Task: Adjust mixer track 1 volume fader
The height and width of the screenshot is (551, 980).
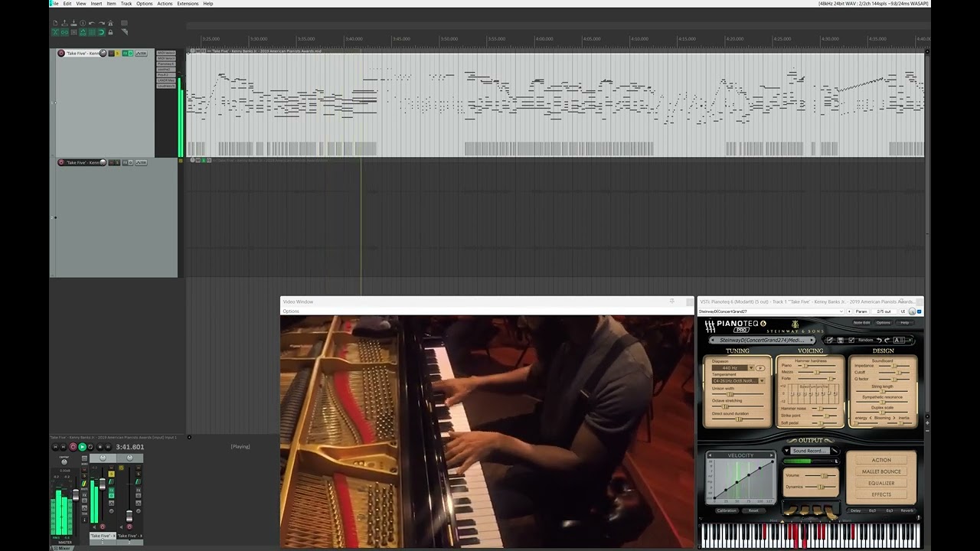Action: [x=103, y=484]
